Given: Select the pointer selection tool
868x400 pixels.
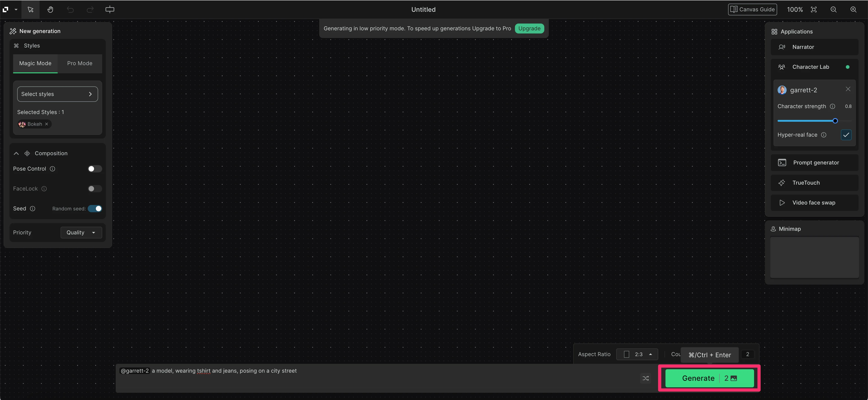Looking at the screenshot, I should point(30,10).
